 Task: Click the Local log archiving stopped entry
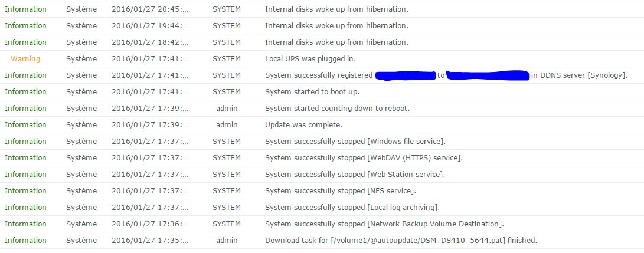(x=352, y=208)
